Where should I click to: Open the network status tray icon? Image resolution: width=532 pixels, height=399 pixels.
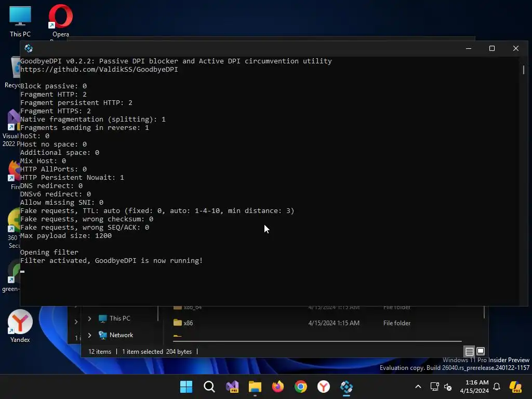pyautogui.click(x=434, y=387)
